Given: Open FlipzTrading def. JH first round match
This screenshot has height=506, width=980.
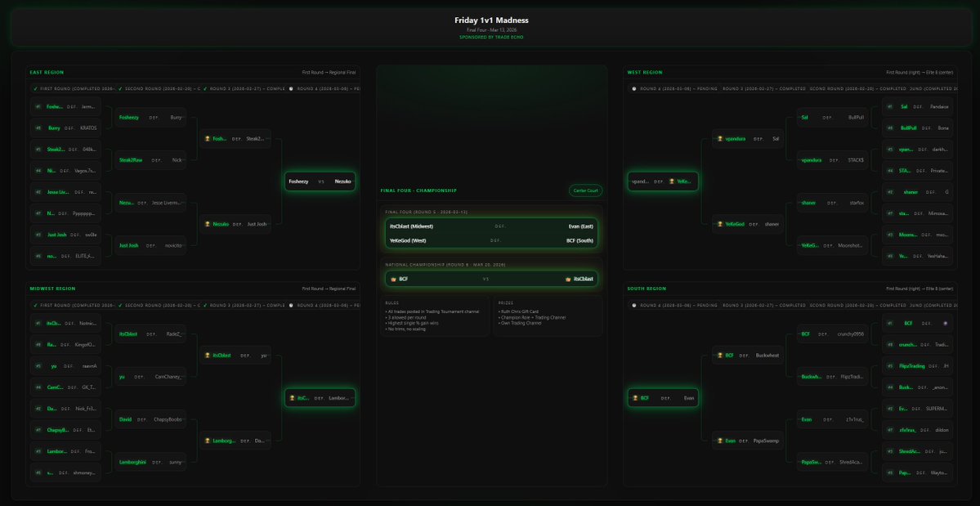Looking at the screenshot, I should [918, 366].
